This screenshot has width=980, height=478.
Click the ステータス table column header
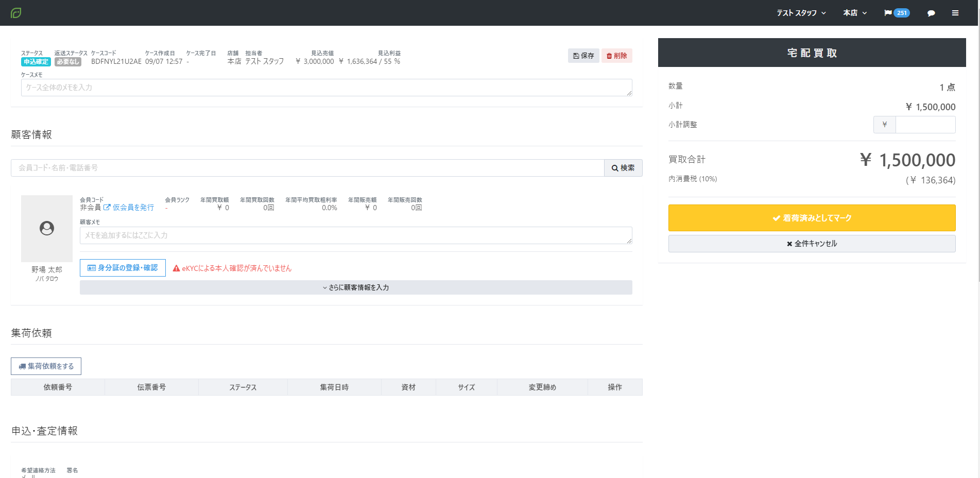coord(243,387)
